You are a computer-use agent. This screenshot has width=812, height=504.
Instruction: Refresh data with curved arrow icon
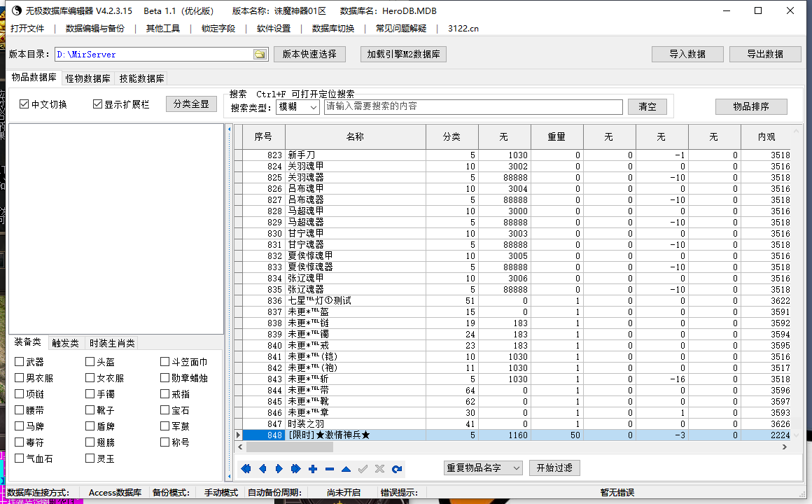pyautogui.click(x=397, y=469)
